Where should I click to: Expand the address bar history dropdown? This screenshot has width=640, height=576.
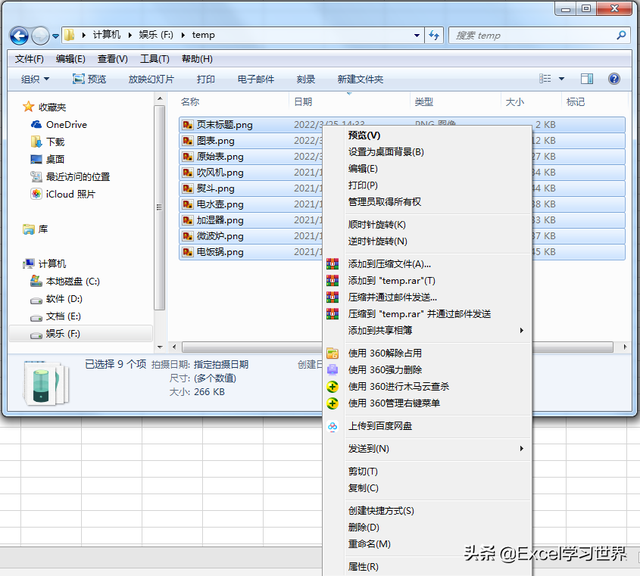[417, 36]
